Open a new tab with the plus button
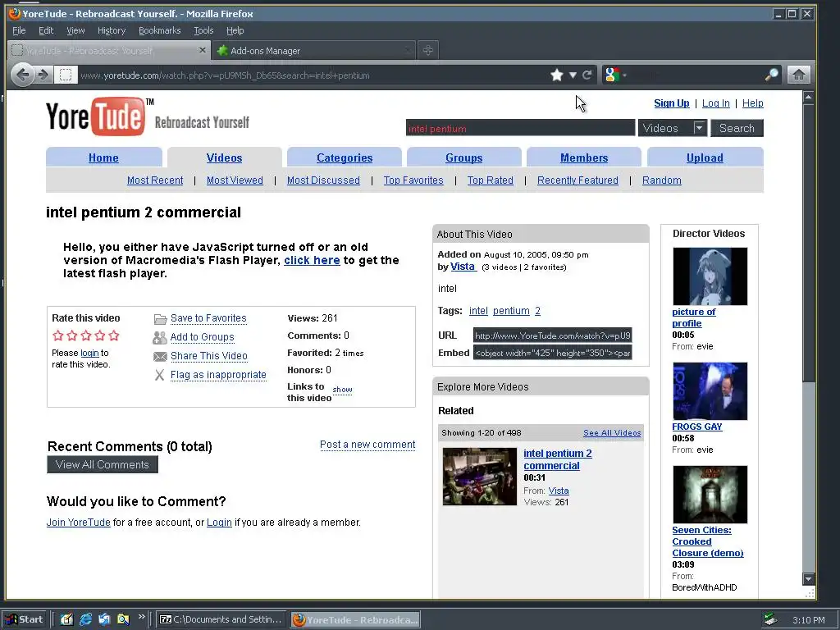 tap(427, 50)
